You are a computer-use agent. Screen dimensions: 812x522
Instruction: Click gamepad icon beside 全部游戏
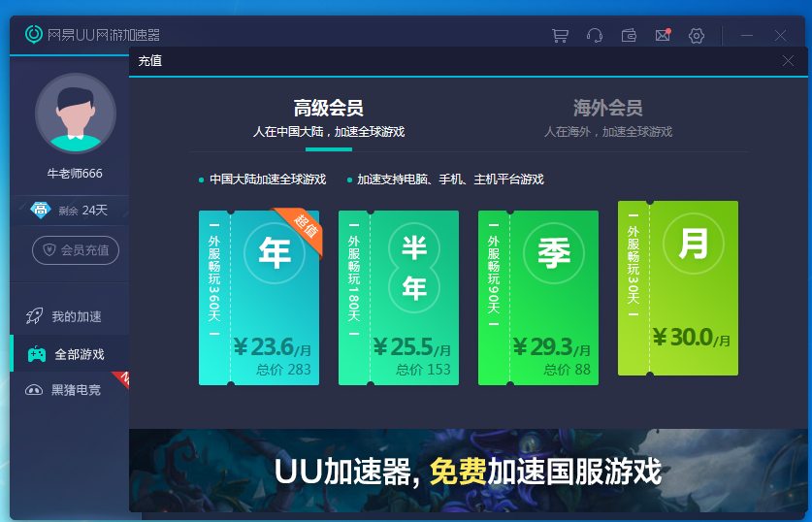click(x=37, y=354)
